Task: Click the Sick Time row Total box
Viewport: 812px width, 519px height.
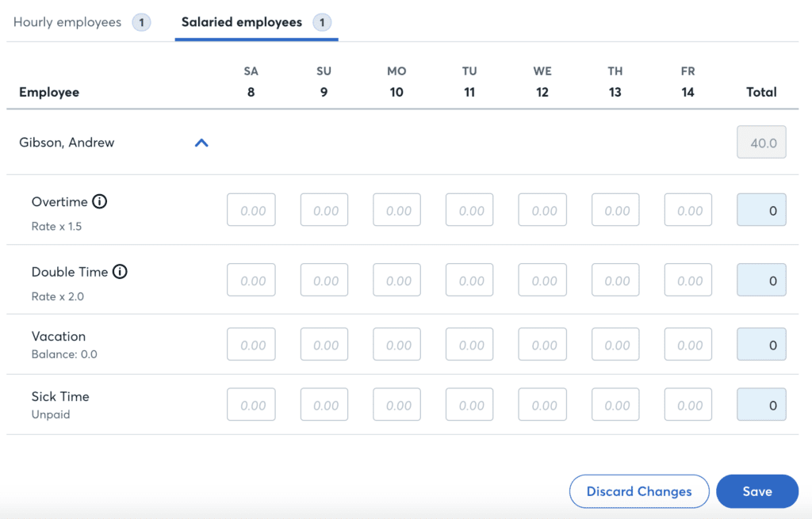Action: (x=761, y=404)
